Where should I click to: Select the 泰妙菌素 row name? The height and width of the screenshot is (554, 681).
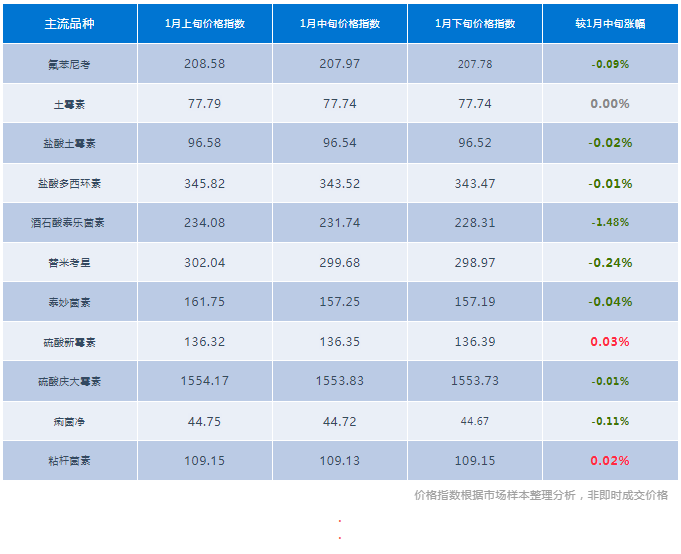69,302
